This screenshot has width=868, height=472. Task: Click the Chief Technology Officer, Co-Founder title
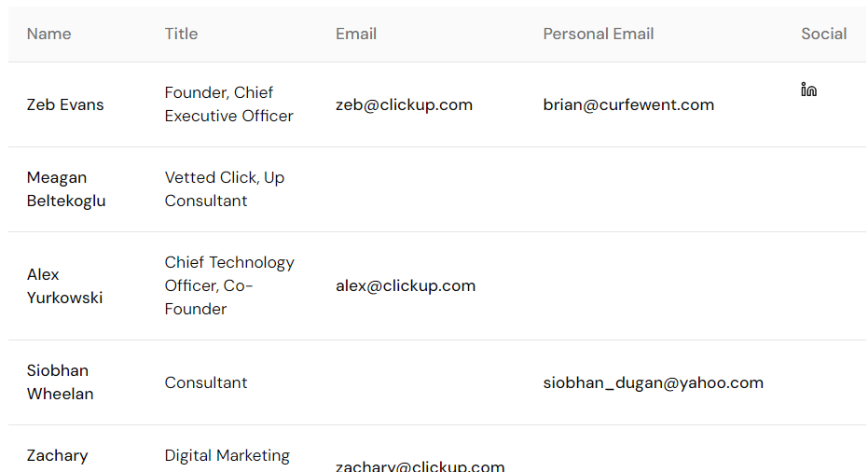coord(229,285)
